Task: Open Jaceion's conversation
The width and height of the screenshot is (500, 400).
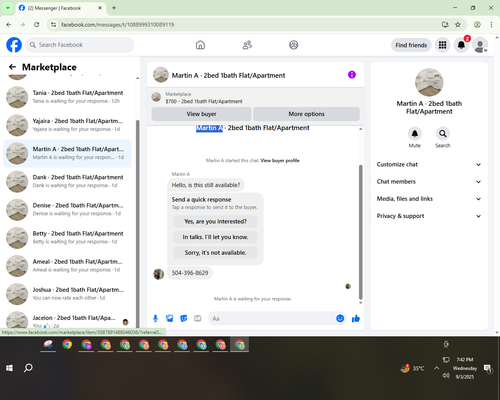Action: click(68, 320)
